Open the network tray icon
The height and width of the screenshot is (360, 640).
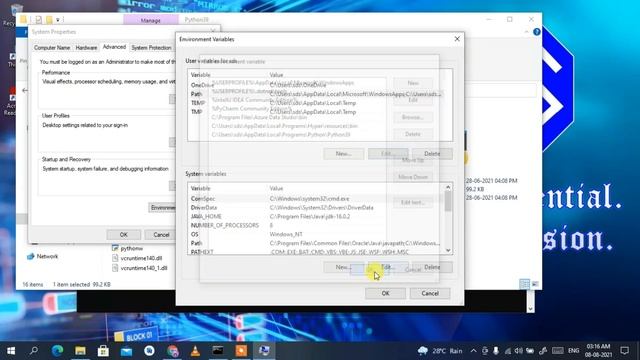click(507, 351)
